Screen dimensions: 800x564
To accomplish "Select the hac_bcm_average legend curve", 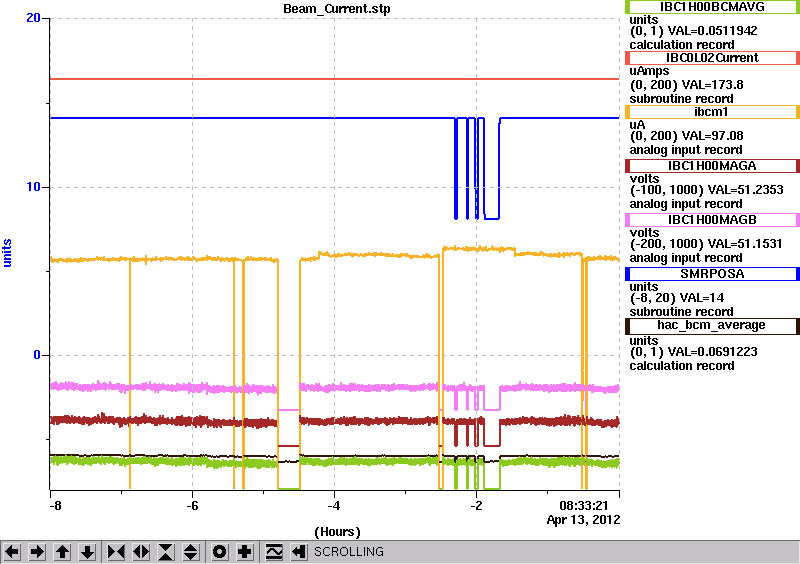I will click(x=712, y=326).
